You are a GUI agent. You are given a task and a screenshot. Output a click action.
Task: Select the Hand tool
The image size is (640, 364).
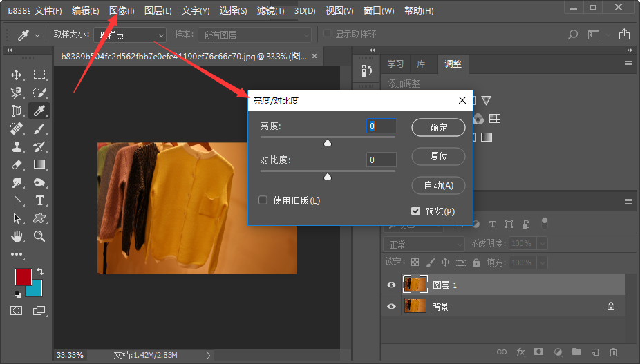pyautogui.click(x=17, y=236)
